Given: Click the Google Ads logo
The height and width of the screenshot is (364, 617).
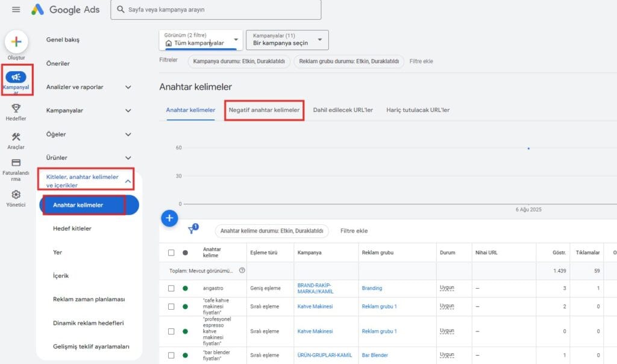Looking at the screenshot, I should tap(65, 10).
